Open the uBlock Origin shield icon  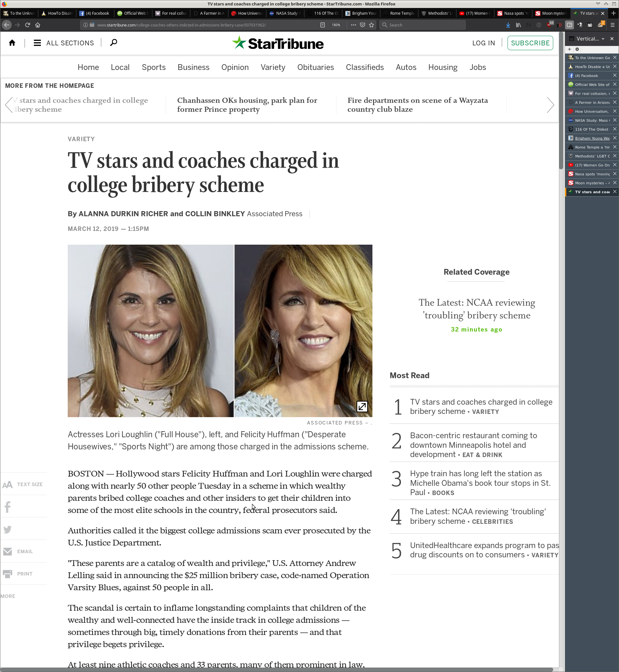(x=550, y=25)
